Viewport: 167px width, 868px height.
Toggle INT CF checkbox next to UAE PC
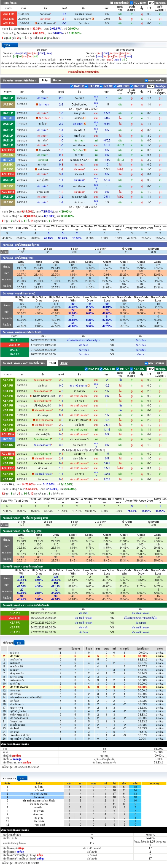tap(101, 86)
